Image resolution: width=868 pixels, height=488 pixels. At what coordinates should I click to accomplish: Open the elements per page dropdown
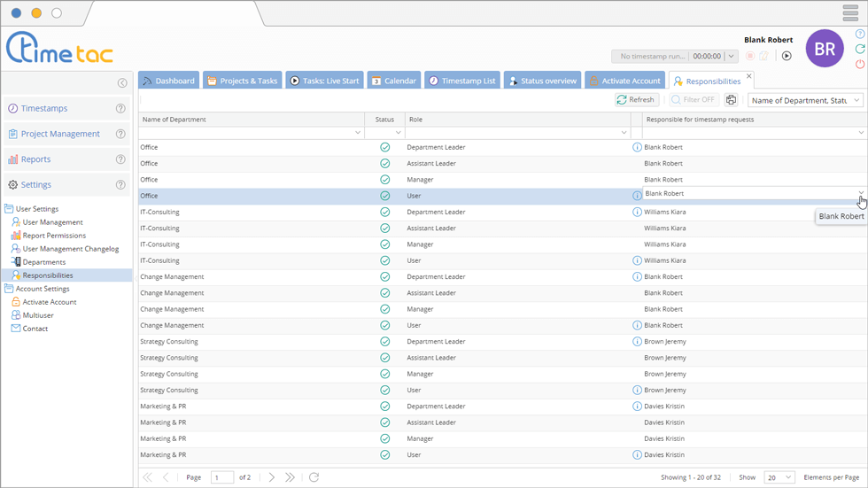coord(779,477)
